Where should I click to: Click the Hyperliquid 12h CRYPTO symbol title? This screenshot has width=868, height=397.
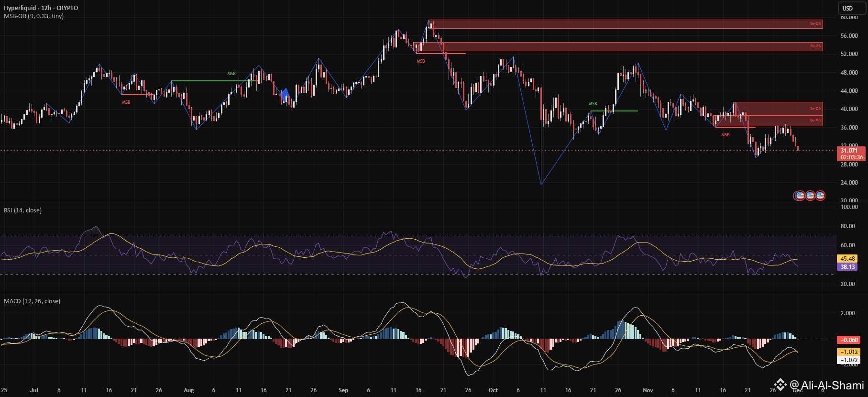[x=41, y=8]
